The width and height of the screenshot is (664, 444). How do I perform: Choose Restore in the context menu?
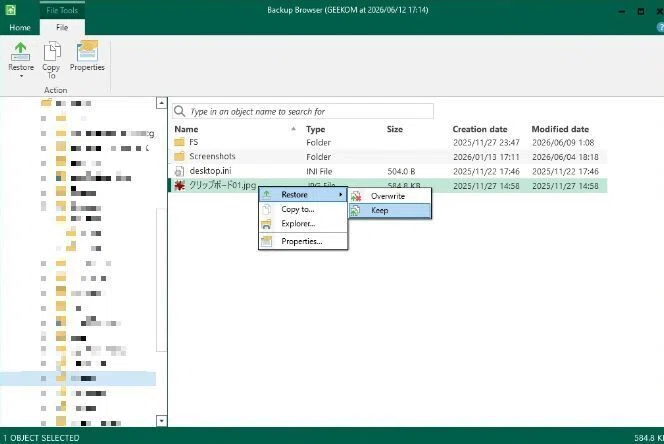click(x=303, y=195)
